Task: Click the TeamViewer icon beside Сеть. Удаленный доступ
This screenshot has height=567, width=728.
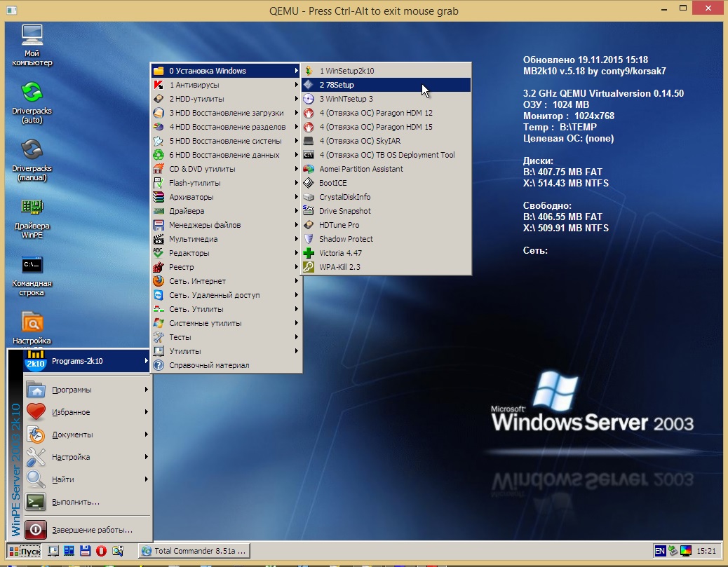Action: (159, 295)
